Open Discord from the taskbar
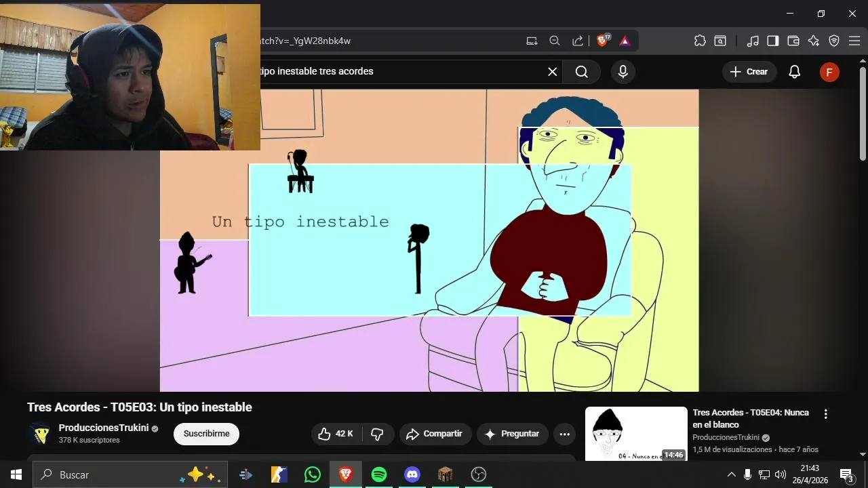 (412, 474)
